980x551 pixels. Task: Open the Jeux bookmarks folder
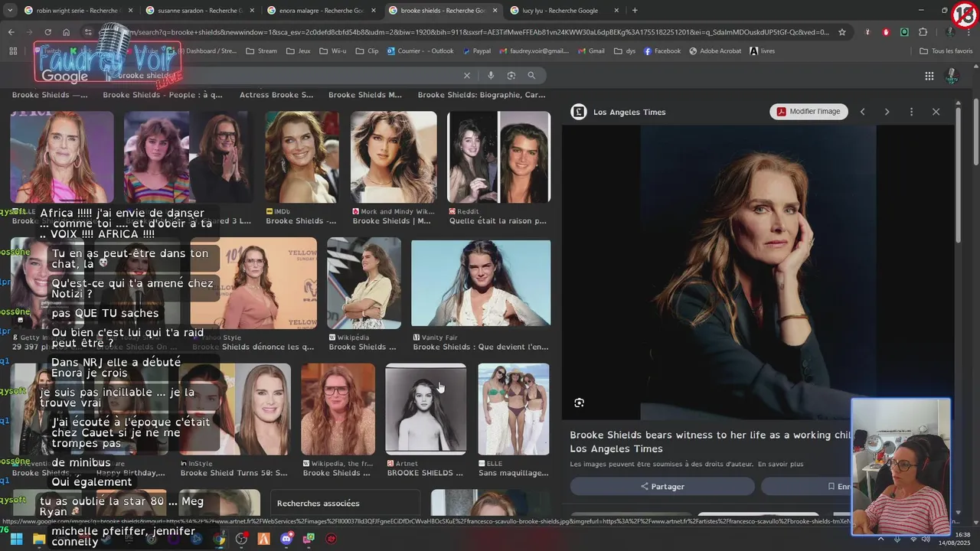[298, 51]
